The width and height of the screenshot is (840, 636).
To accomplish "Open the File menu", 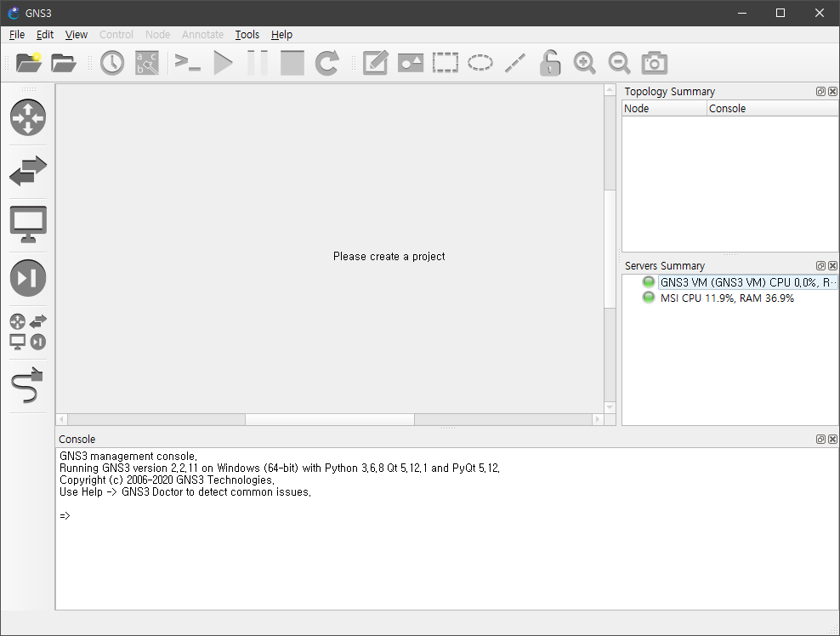I will (17, 34).
